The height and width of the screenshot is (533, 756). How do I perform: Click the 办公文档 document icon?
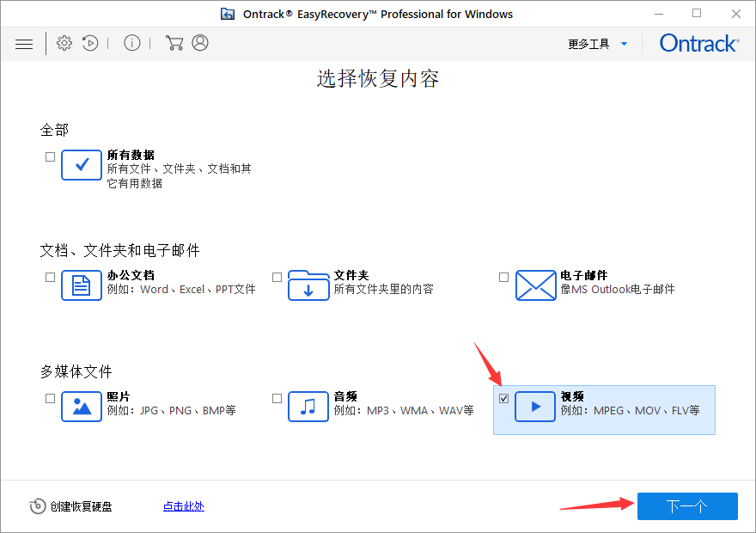(x=82, y=285)
